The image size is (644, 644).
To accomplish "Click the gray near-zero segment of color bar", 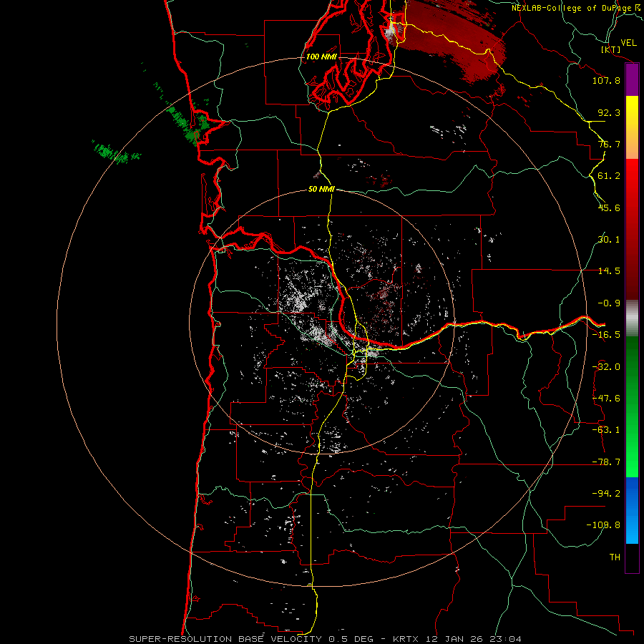I will (632, 318).
